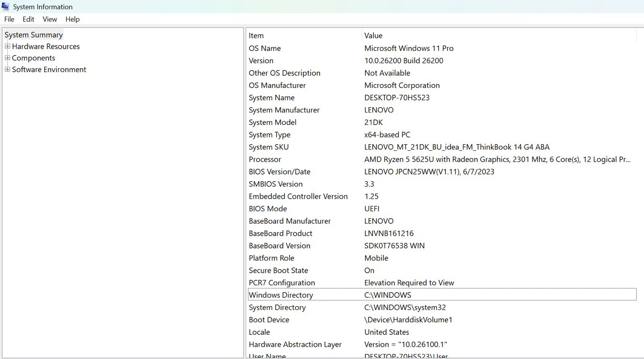Select BaseBoard Version row label
The width and height of the screenshot is (644, 359).
coord(279,246)
